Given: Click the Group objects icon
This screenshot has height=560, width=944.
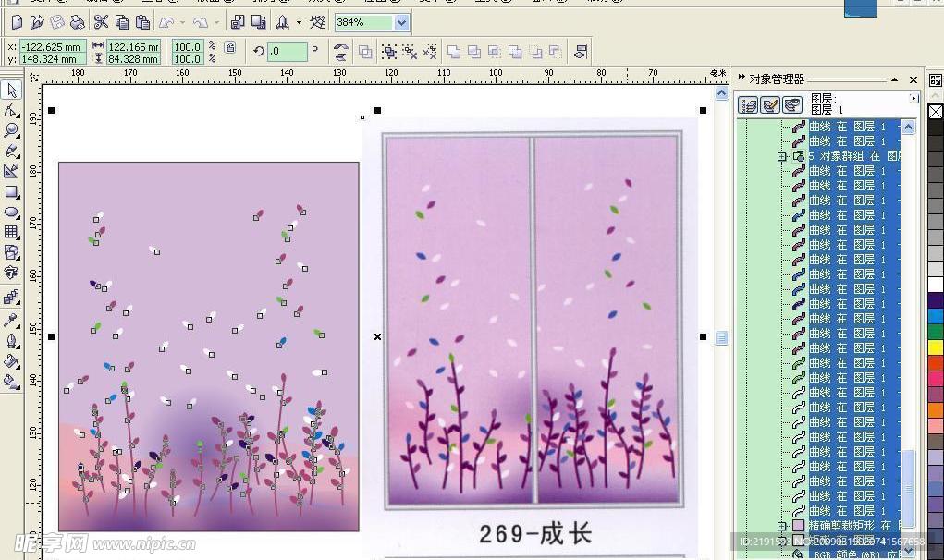Looking at the screenshot, I should (389, 52).
